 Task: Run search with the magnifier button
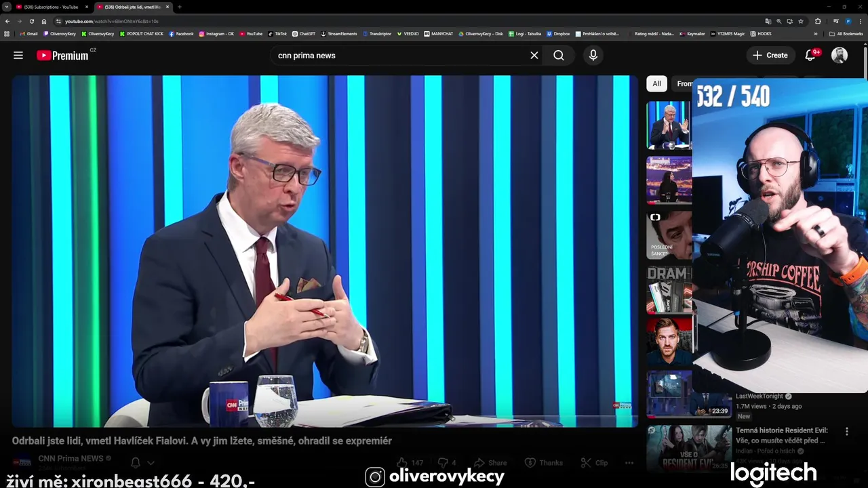tap(559, 56)
